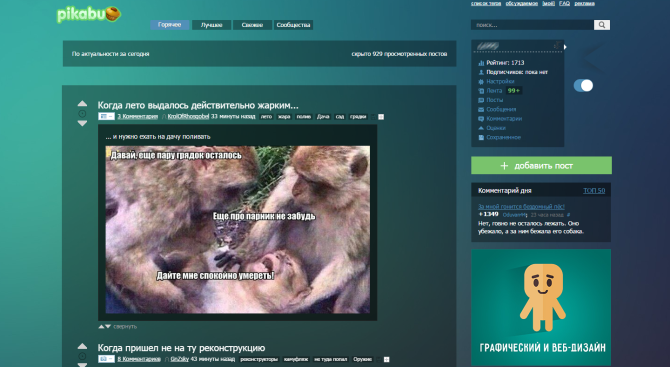
Task: Click the Оценки arrow icon
Action: [x=481, y=128]
